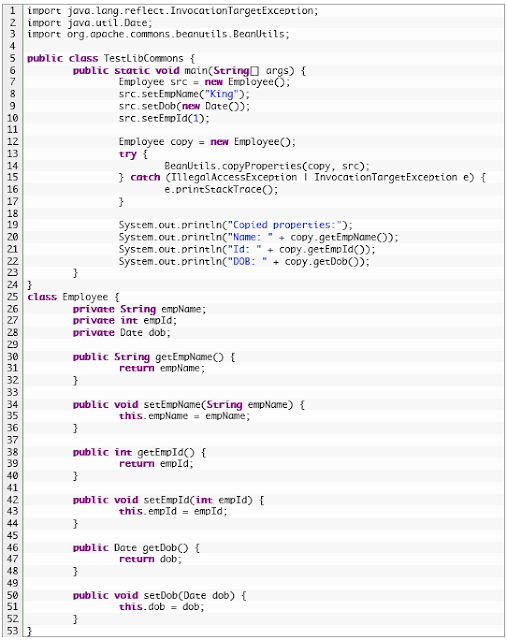Click the "Id: " string literal
This screenshot has height=640, width=507.
(x=245, y=249)
